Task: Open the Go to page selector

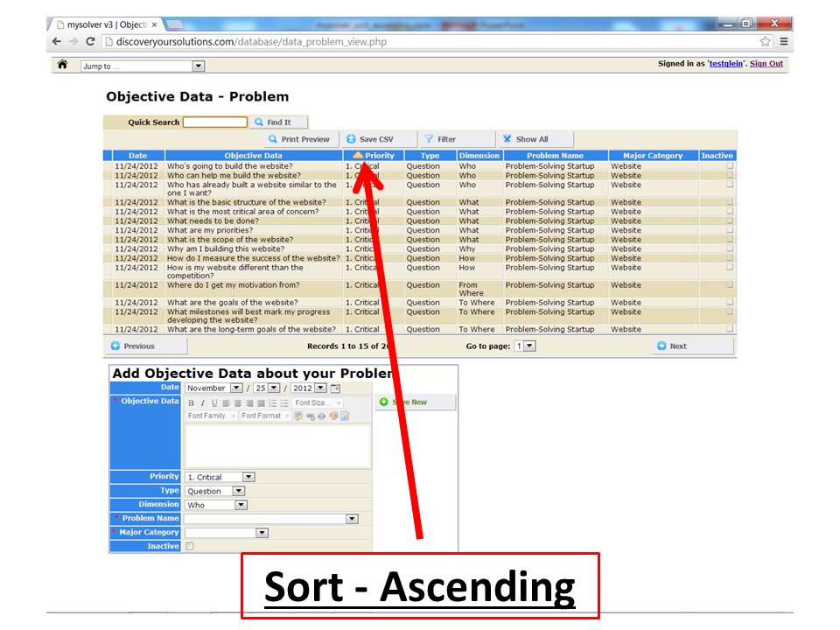Action: click(x=525, y=346)
